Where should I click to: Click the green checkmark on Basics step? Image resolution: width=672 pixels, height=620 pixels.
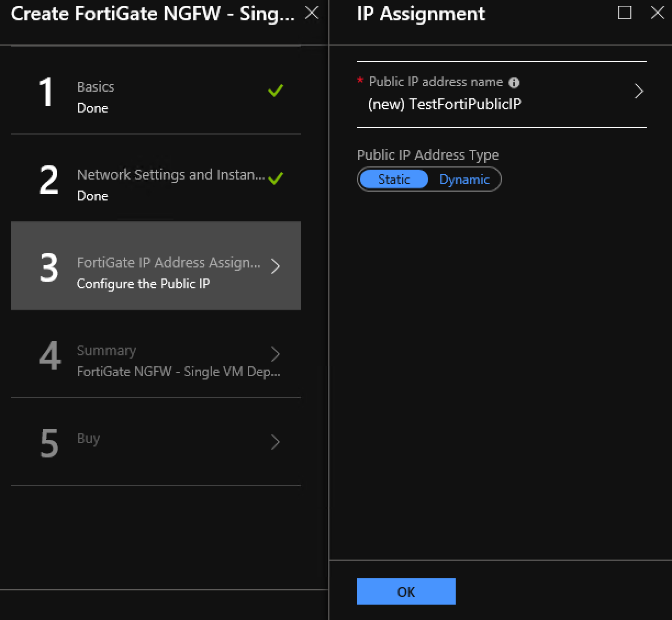coord(276,91)
